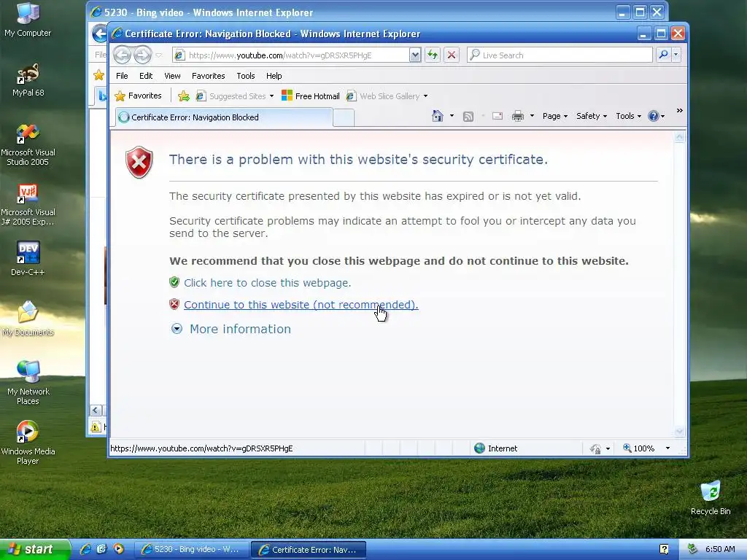Click the system tray clock 6:50 AM
This screenshot has width=747, height=560.
(x=719, y=549)
